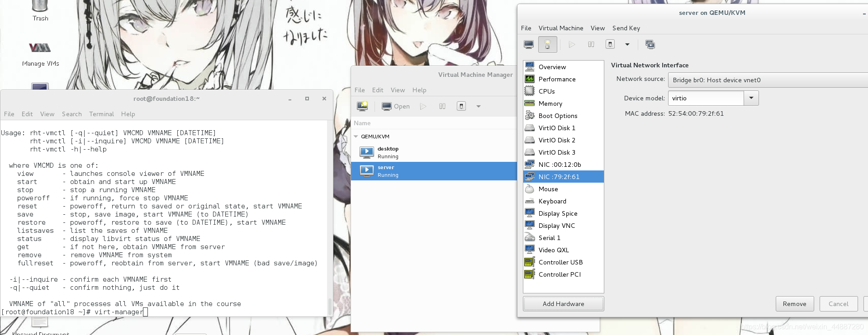
Task: Click Device model virtio text field
Action: coord(706,98)
